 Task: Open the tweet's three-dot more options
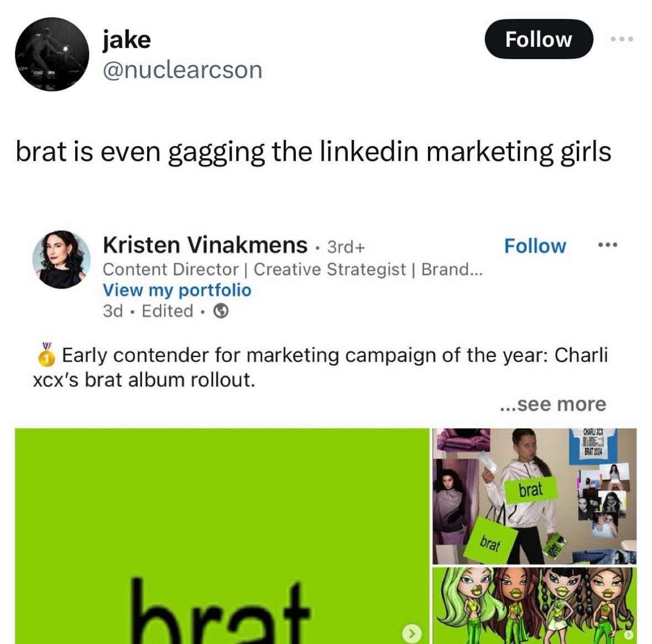click(x=622, y=39)
